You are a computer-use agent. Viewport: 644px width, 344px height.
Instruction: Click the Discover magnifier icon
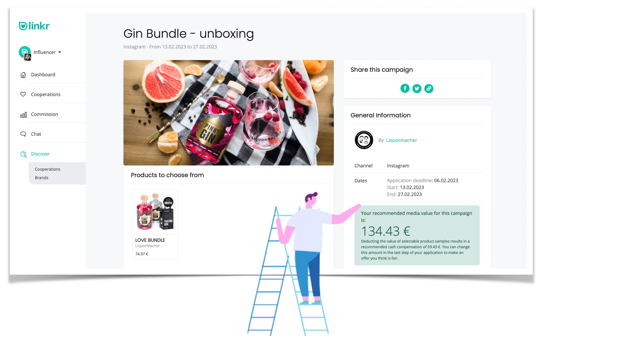23,154
